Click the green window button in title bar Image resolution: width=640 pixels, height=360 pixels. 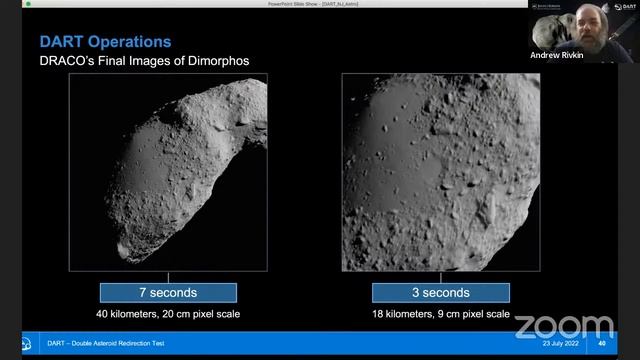pyautogui.click(x=28, y=4)
